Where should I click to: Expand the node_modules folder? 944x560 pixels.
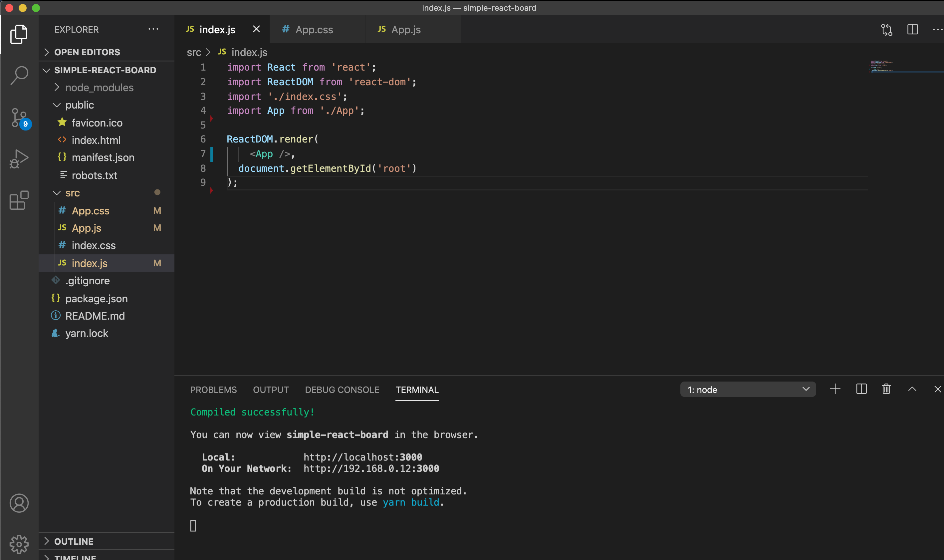99,88
